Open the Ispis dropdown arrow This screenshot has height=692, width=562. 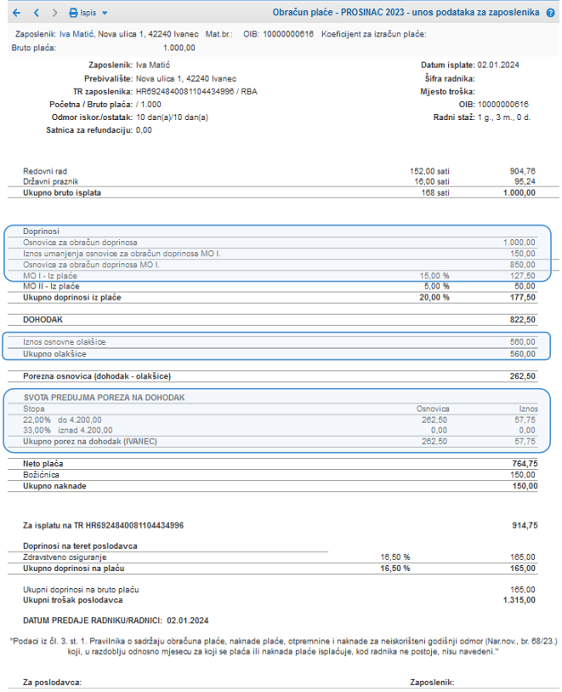point(105,13)
